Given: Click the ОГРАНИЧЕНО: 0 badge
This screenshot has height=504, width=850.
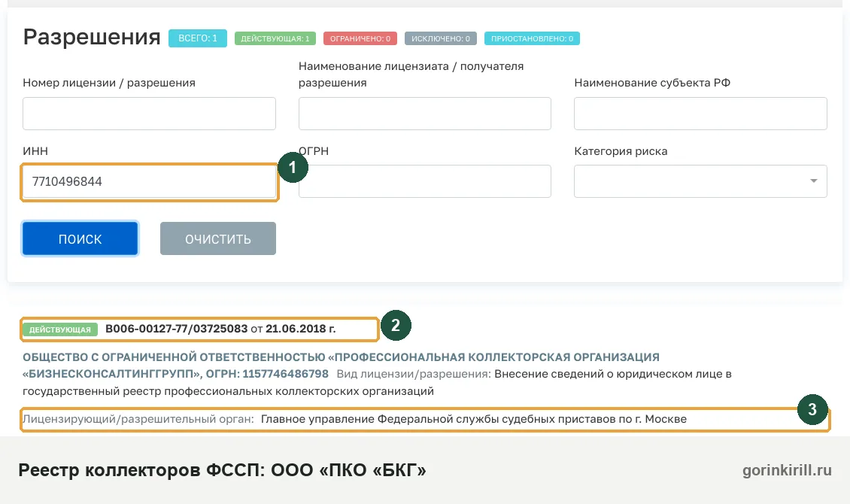Looking at the screenshot, I should tap(360, 38).
